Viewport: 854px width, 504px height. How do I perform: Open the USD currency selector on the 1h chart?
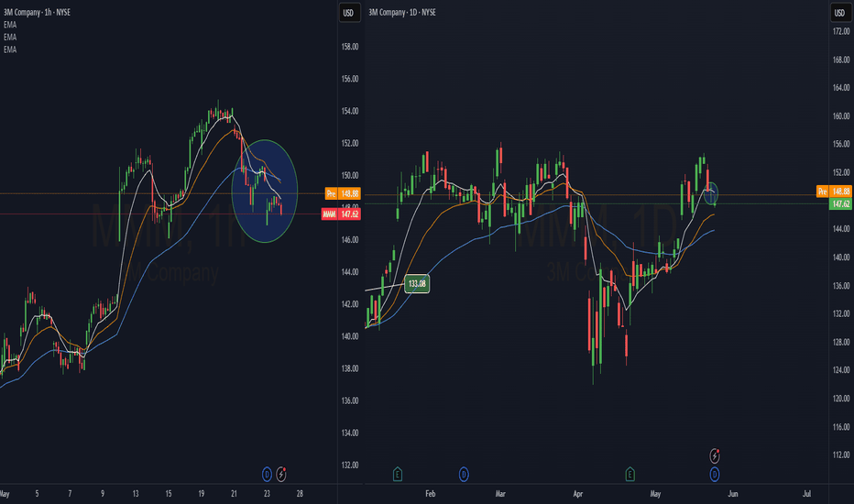348,13
